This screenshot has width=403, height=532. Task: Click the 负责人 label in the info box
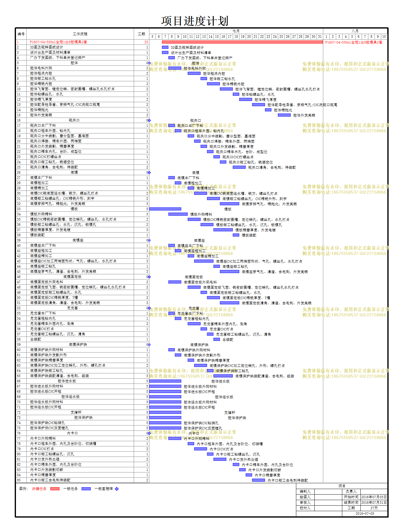[x=351, y=492]
